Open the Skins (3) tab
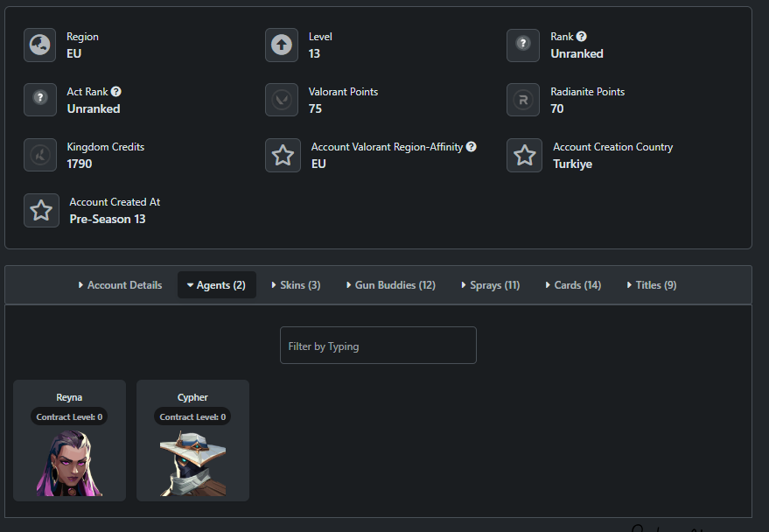Viewport: 769px width, 532px height. pos(296,285)
